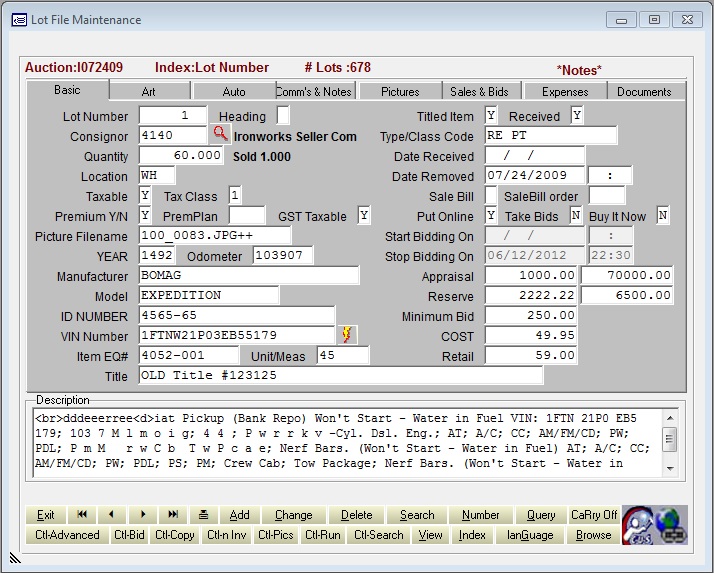Click the print icon button
The image size is (714, 573).
pos(204,515)
